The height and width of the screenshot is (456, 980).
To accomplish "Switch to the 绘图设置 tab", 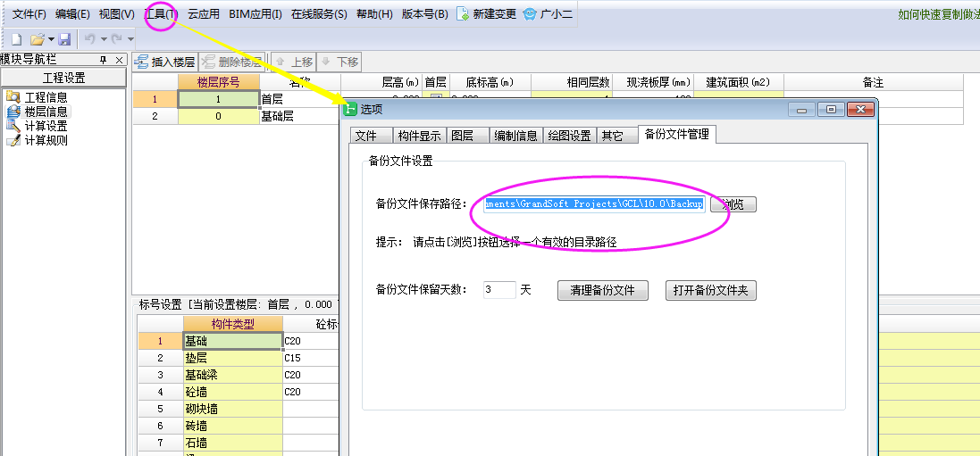I will 569,136.
